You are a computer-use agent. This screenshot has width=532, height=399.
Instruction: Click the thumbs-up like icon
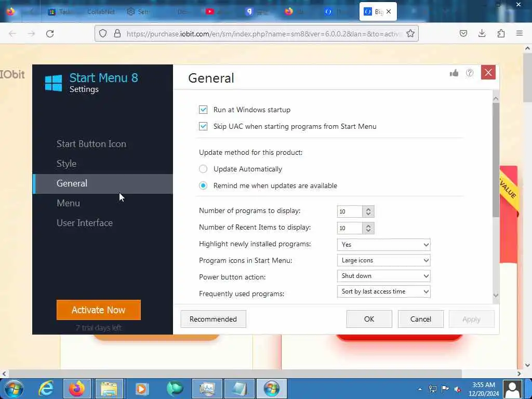coord(454,73)
